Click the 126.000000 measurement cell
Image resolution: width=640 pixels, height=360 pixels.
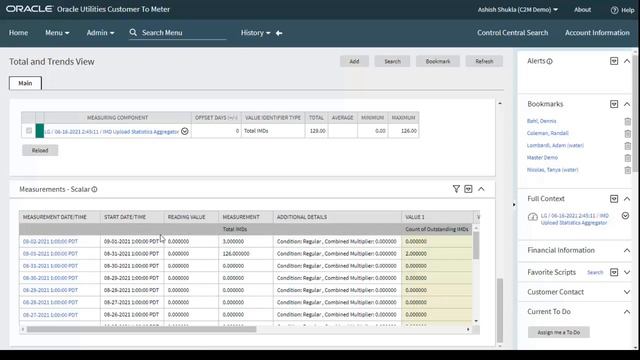[x=246, y=253]
